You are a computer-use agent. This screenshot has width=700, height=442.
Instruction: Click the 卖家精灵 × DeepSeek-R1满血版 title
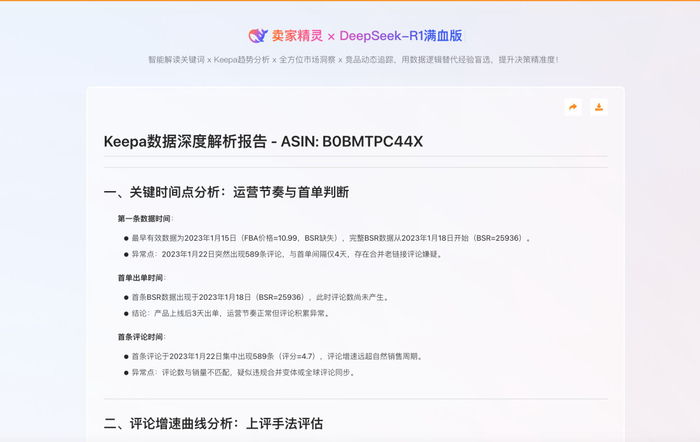pyautogui.click(x=367, y=36)
